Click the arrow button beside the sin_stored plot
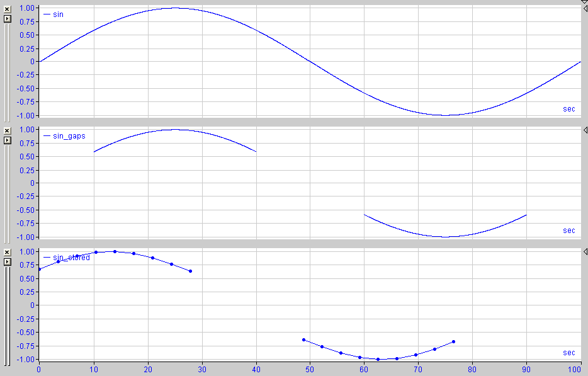The height and width of the screenshot is (376, 588). 7,262
